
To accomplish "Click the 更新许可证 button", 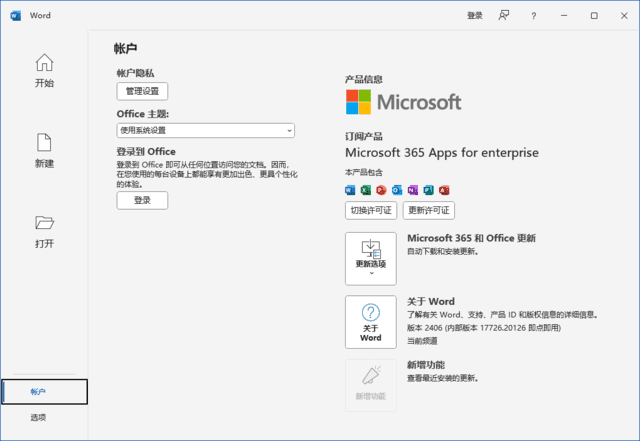I will pos(428,210).
